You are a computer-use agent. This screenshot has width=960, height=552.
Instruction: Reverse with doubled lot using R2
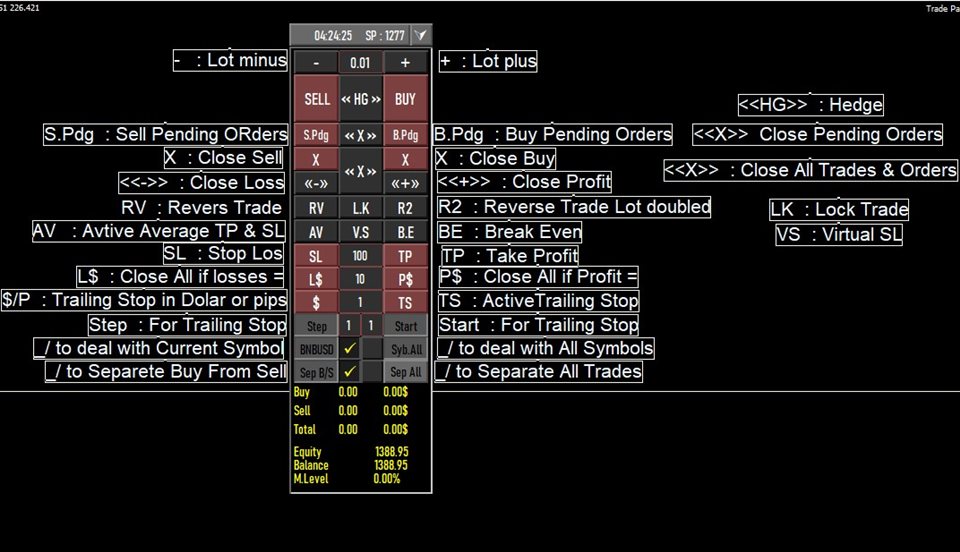point(405,208)
